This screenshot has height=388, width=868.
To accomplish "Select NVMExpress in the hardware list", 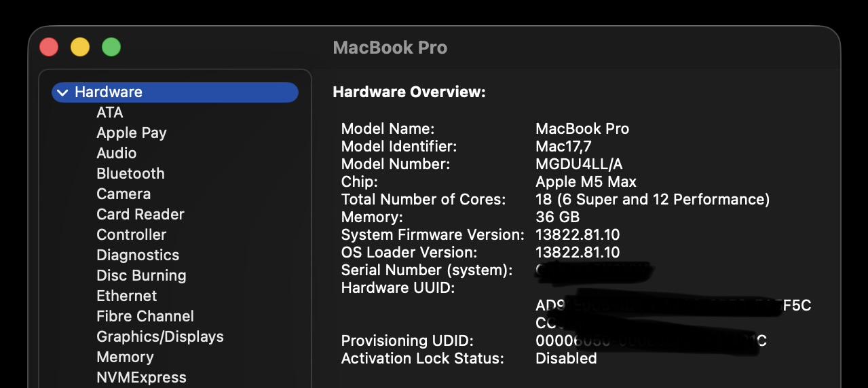I will (x=141, y=377).
